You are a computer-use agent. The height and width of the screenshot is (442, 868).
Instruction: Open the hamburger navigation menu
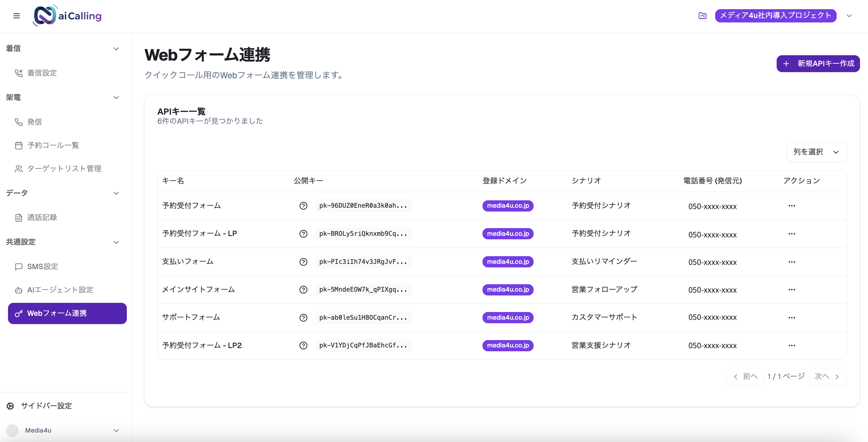[x=16, y=15]
